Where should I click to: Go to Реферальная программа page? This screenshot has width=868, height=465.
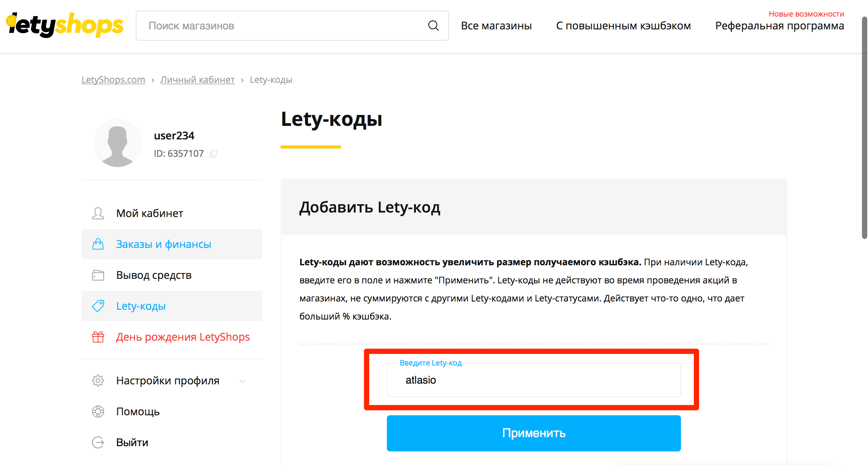point(779,26)
